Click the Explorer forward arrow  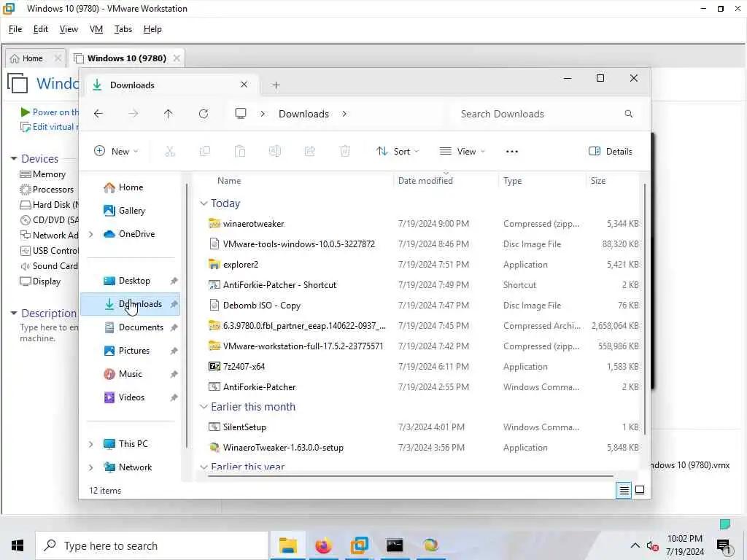click(x=133, y=114)
